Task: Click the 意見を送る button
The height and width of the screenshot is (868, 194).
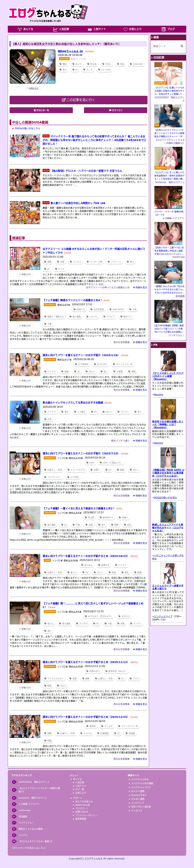Action: [x=116, y=110]
